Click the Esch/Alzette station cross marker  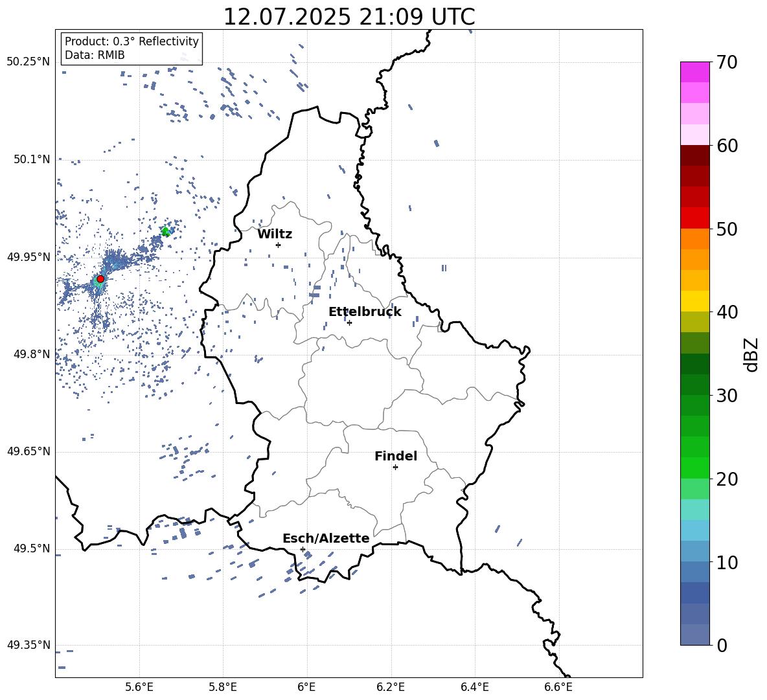303,549
